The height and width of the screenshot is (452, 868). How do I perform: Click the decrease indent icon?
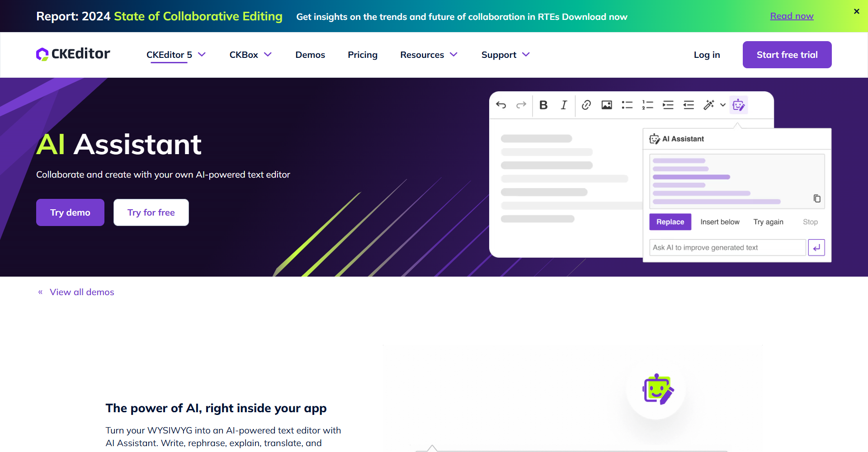689,105
